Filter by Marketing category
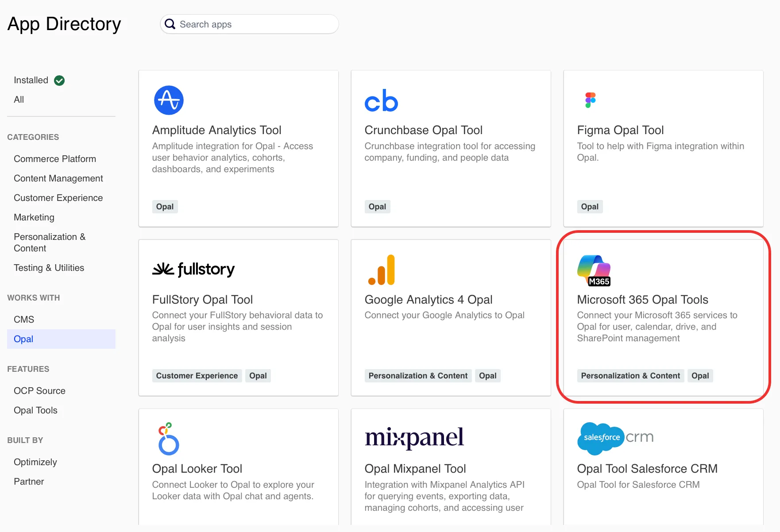Screen dimensions: 780x532 tap(34, 217)
